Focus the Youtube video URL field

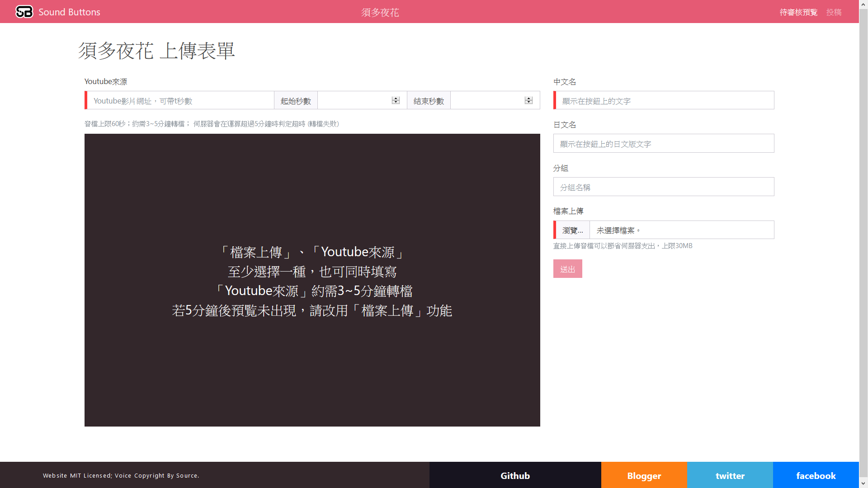(181, 100)
